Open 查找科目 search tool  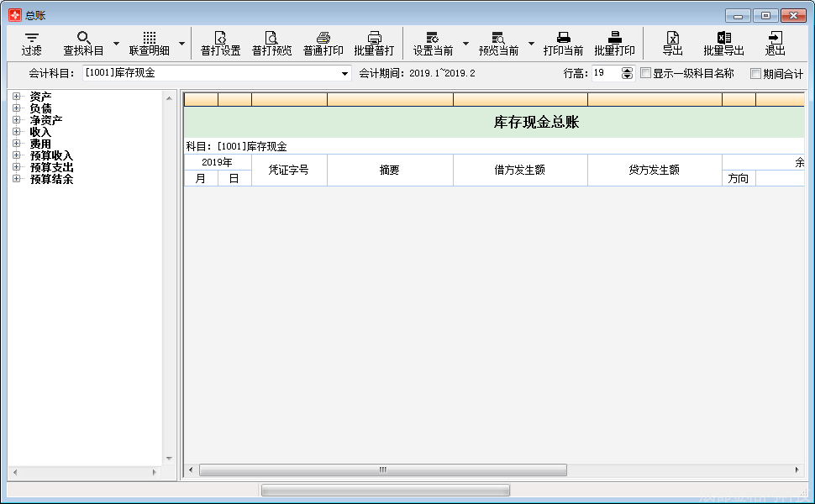coord(83,38)
